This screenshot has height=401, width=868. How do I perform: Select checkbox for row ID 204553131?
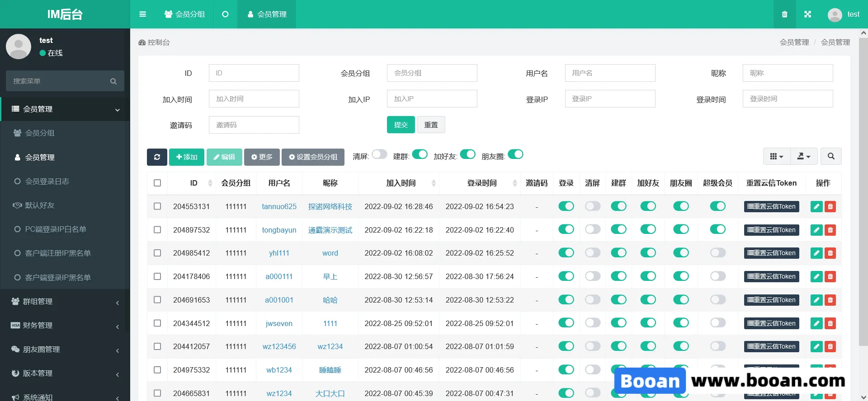pos(157,206)
